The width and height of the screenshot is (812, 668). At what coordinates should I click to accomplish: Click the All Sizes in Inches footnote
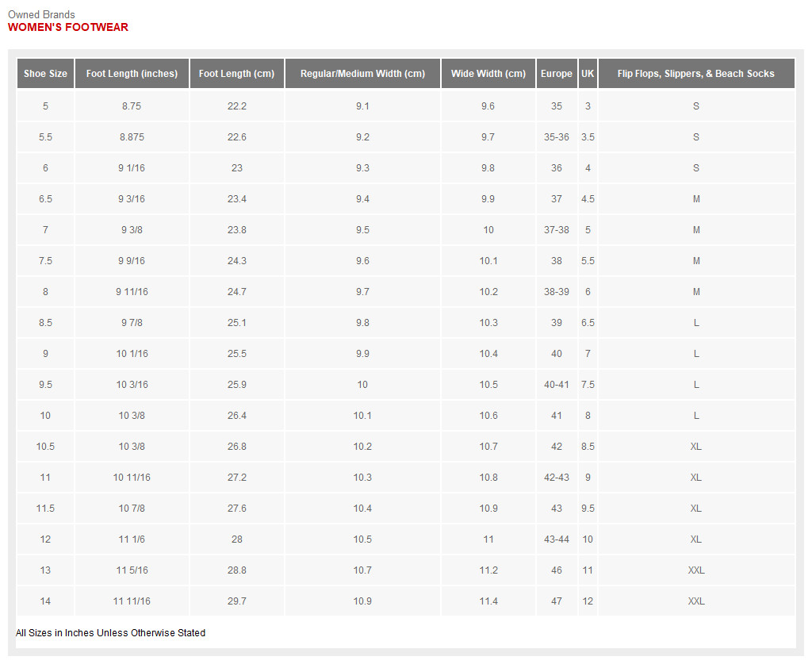(110, 633)
